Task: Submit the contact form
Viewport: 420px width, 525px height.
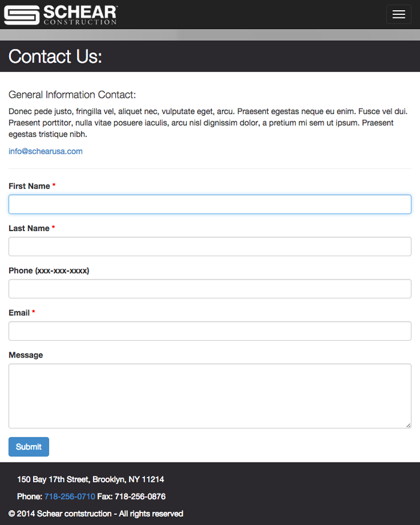Action: 29,446
